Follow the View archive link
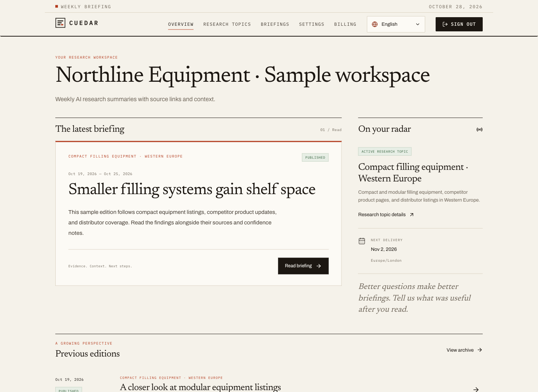The width and height of the screenshot is (538, 392). click(x=464, y=350)
